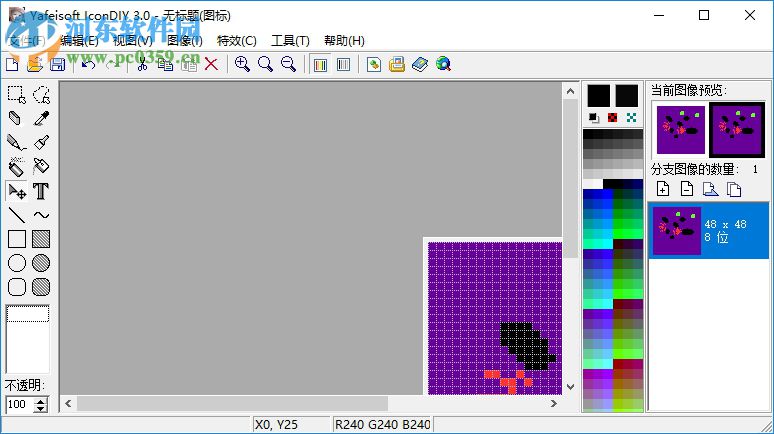Open the help book icon
The image size is (774, 434).
420,65
